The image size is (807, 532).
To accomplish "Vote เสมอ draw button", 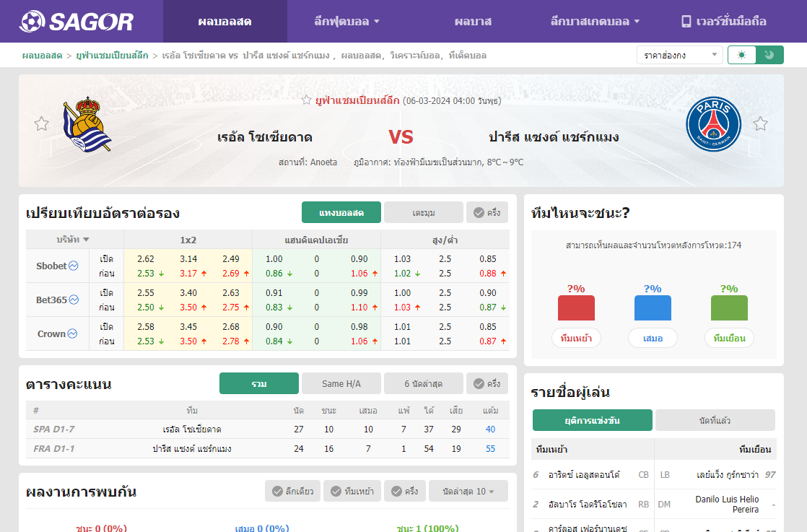I will pos(653,338).
